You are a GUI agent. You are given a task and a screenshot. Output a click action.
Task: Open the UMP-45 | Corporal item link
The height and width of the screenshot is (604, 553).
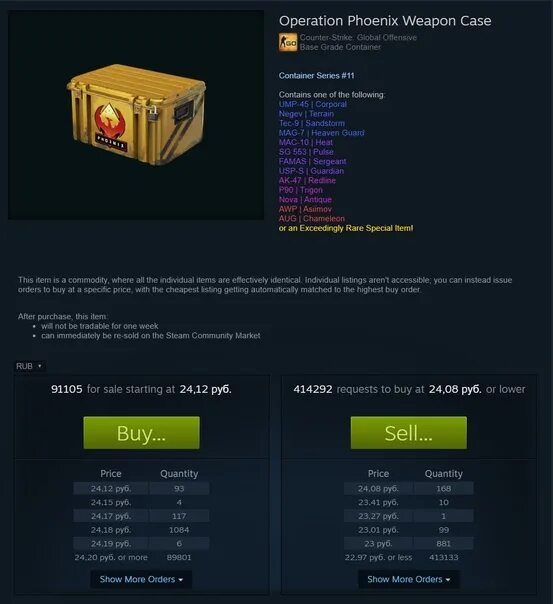[x=313, y=104]
